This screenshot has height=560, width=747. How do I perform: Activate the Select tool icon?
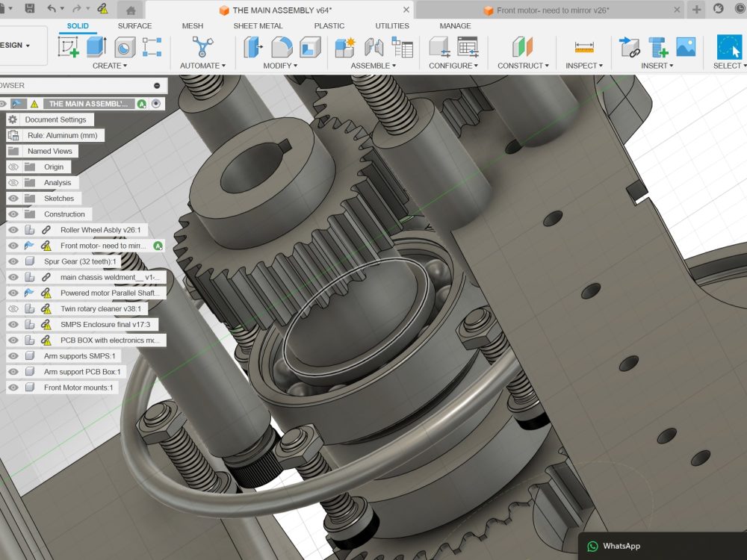pyautogui.click(x=729, y=46)
